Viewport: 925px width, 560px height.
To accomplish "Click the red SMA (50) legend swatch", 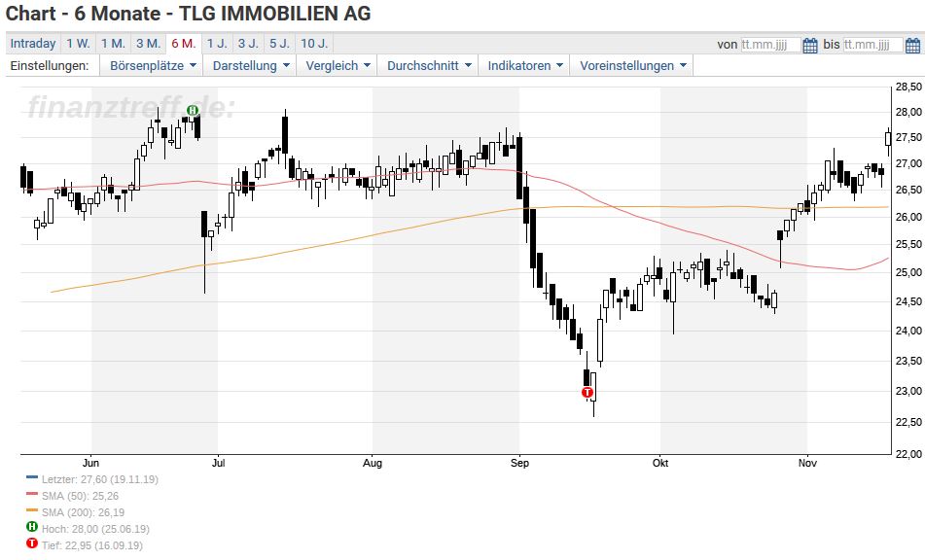I will pyautogui.click(x=32, y=495).
